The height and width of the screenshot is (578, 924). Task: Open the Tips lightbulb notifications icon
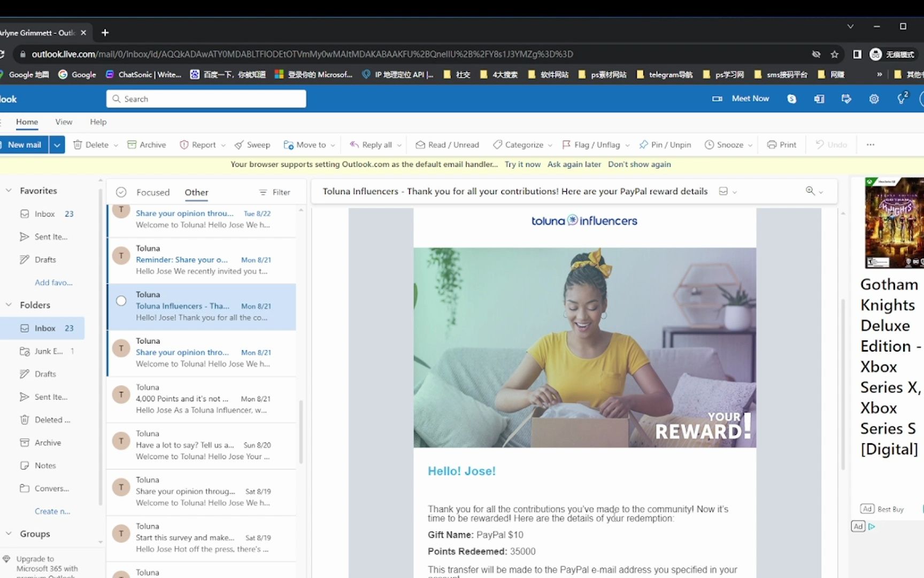(x=902, y=98)
